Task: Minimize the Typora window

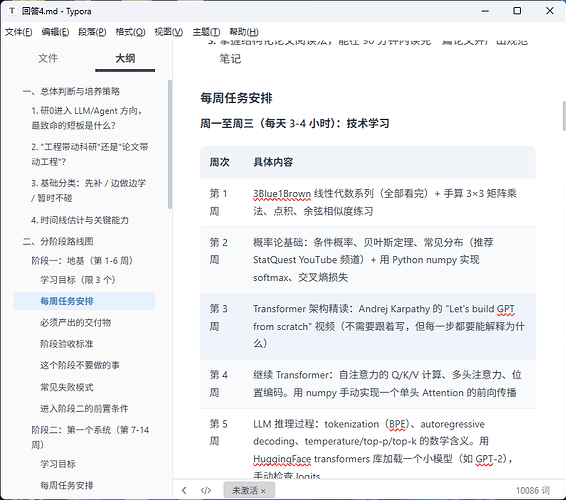Action: (x=485, y=11)
